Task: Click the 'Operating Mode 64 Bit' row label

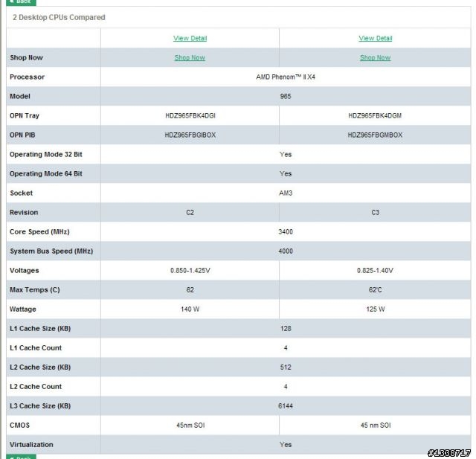Action: 46,174
